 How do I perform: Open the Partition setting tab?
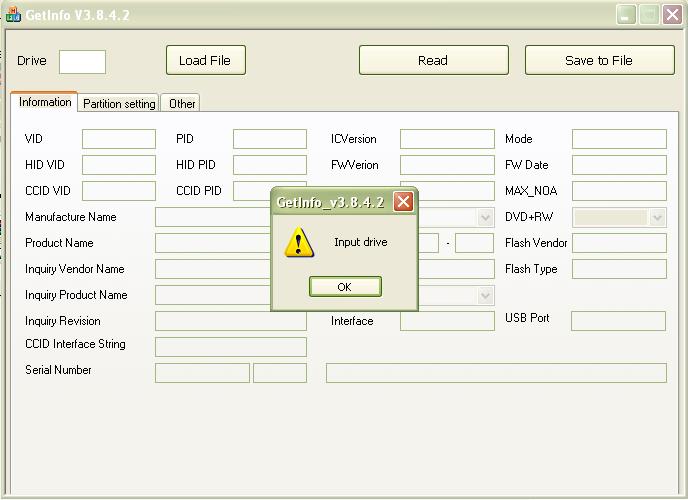(x=119, y=104)
